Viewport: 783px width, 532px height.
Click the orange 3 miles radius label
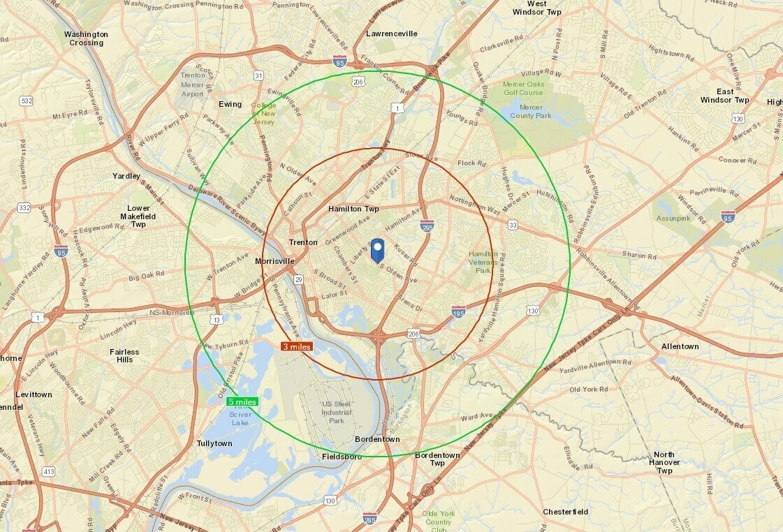pos(297,346)
